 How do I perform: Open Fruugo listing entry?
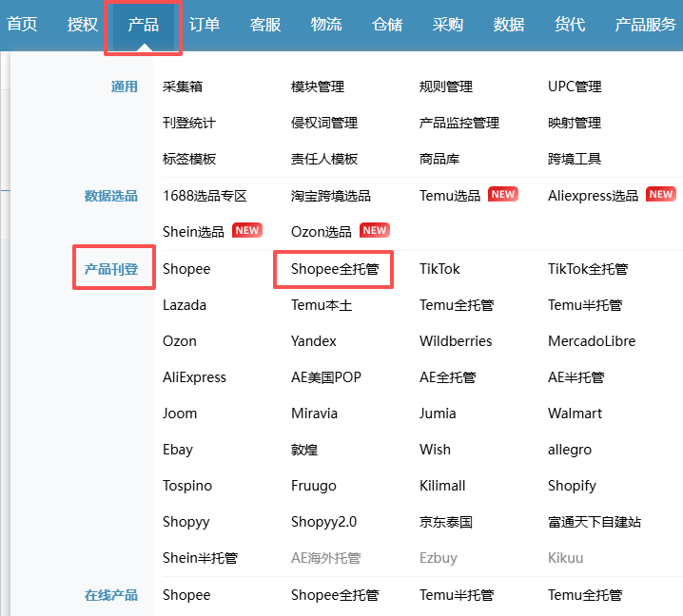[x=314, y=486]
